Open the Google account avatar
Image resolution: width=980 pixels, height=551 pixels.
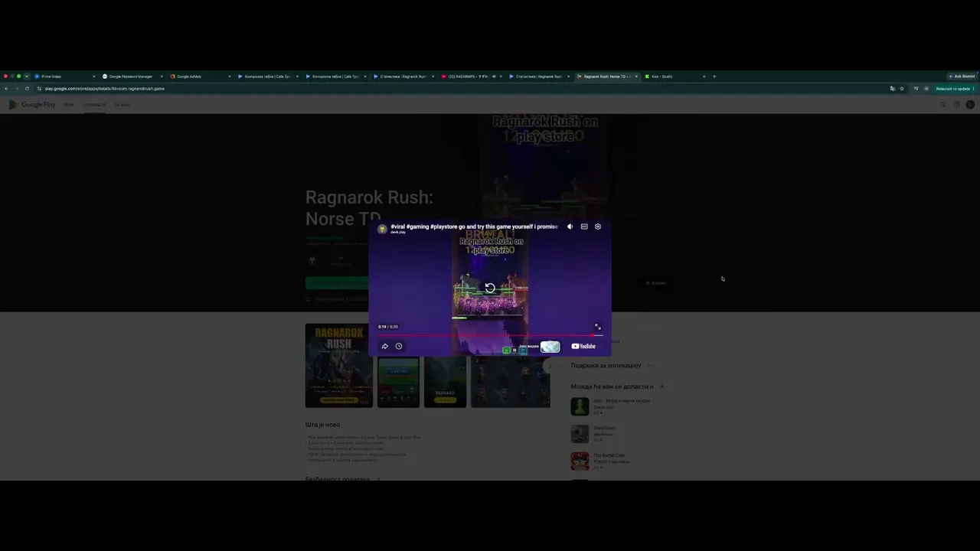click(970, 105)
